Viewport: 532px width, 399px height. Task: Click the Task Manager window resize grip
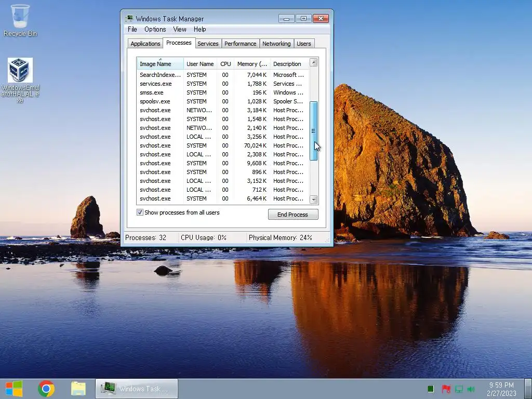tap(327, 240)
